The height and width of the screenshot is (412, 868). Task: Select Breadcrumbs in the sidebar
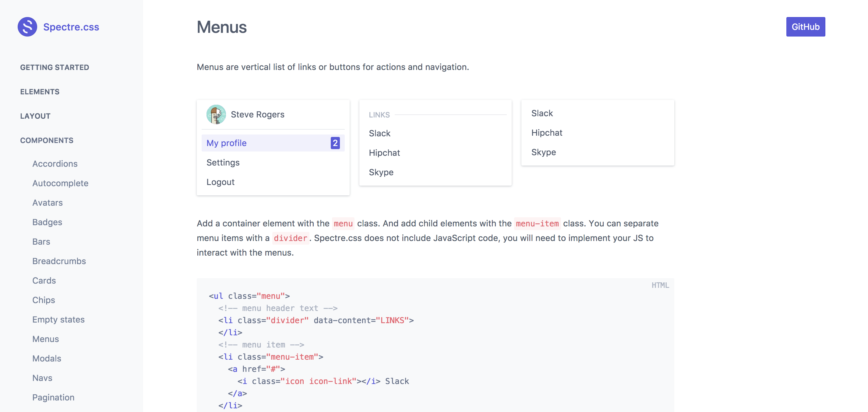(x=59, y=261)
